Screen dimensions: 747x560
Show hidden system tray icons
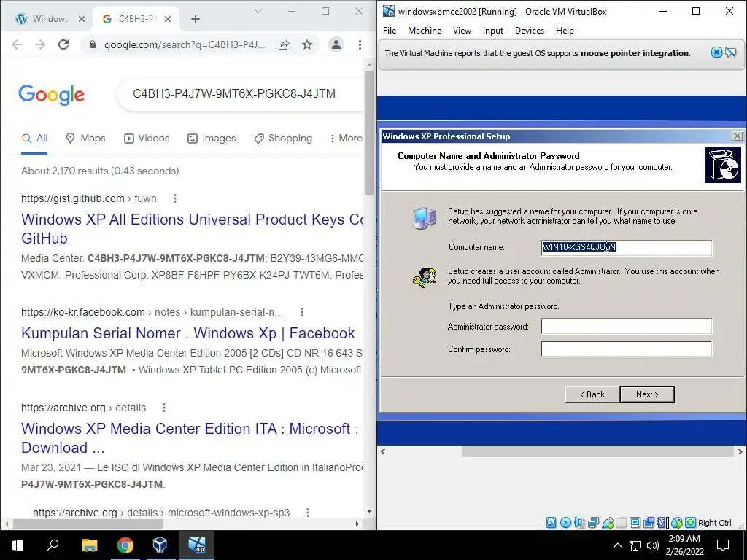click(617, 545)
